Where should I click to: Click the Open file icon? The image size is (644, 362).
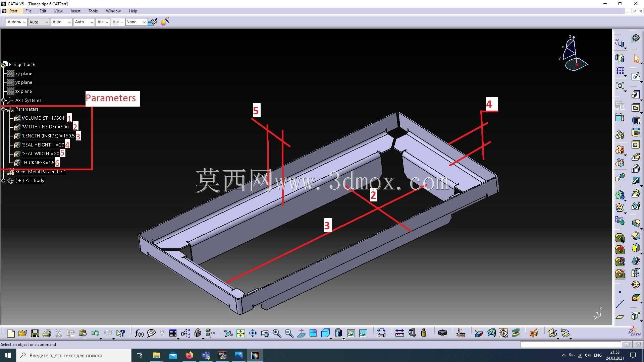coord(22,333)
